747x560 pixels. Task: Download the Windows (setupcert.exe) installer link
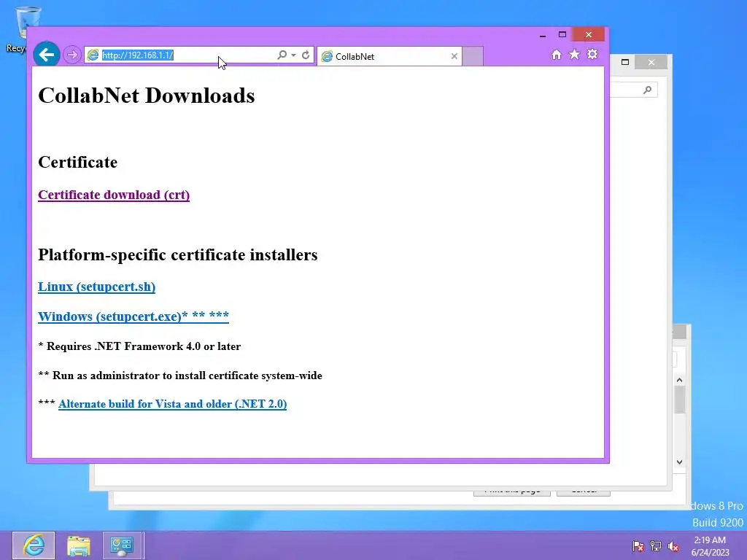click(133, 316)
